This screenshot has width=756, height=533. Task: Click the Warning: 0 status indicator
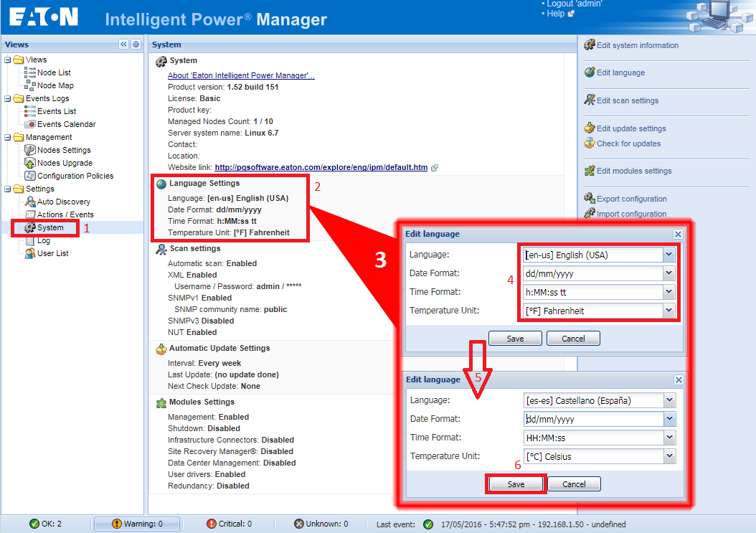click(136, 524)
